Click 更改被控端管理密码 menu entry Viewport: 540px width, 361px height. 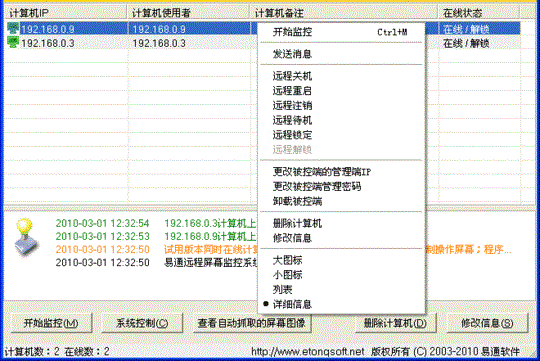point(340,186)
